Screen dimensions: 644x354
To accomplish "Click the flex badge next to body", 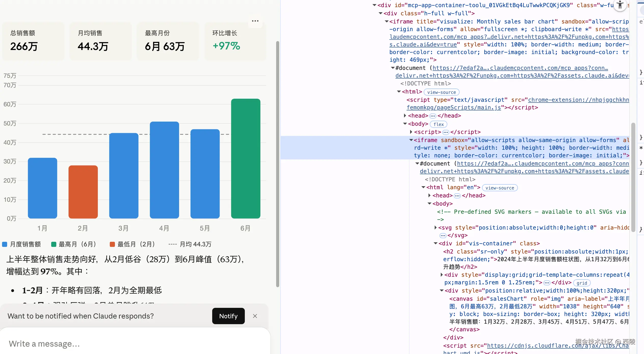I will [x=438, y=124].
